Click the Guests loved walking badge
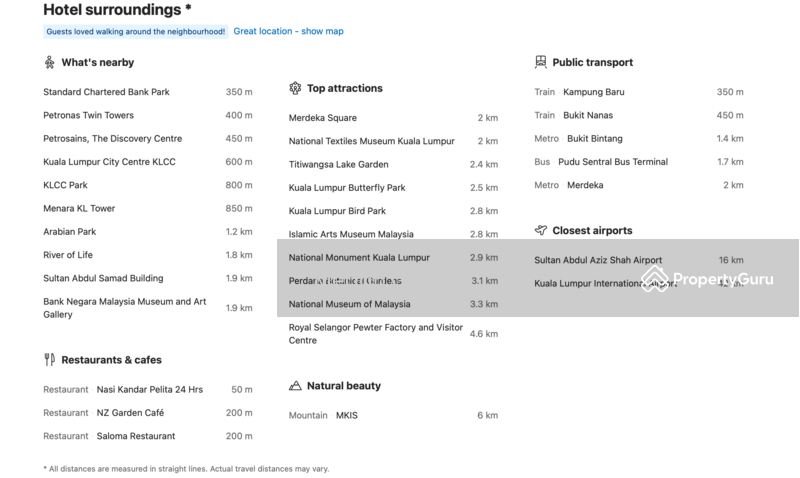 pos(135,32)
